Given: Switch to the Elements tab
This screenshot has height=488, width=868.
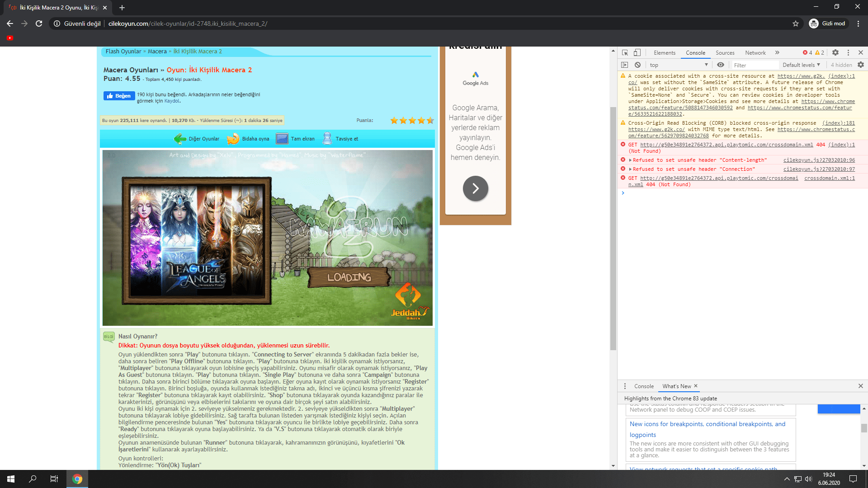Looking at the screenshot, I should click(665, 53).
